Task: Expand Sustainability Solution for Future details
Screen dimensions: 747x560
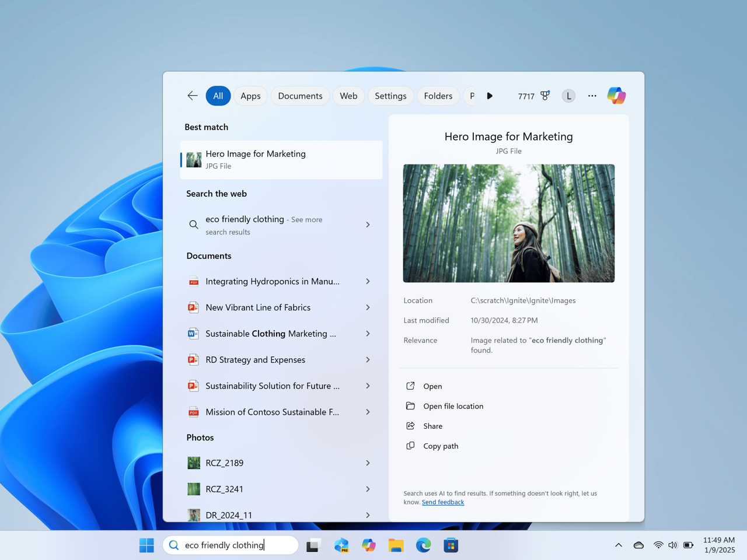Action: click(x=368, y=386)
